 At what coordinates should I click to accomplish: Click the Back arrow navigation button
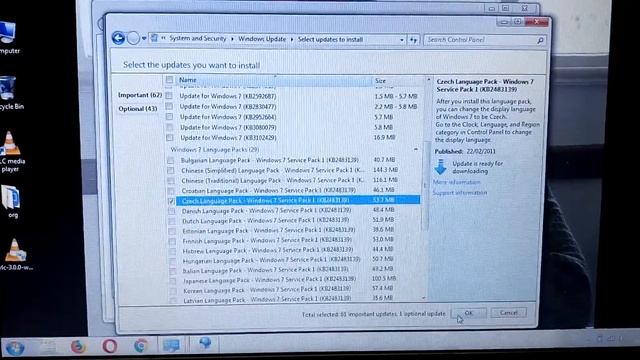[118, 38]
